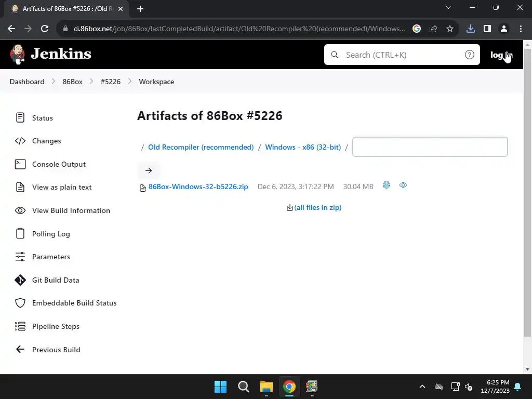
Task: Open the Google icon in the address bar
Action: point(417,29)
